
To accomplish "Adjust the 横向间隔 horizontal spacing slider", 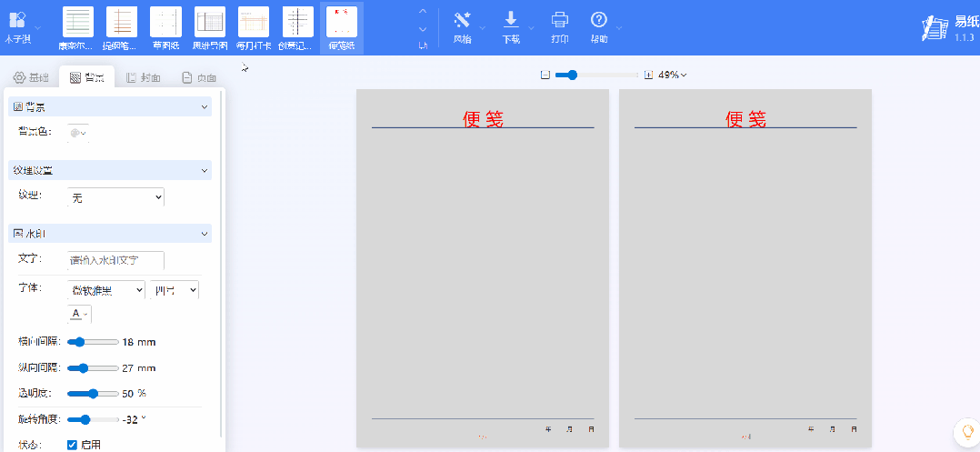I will tap(93, 342).
